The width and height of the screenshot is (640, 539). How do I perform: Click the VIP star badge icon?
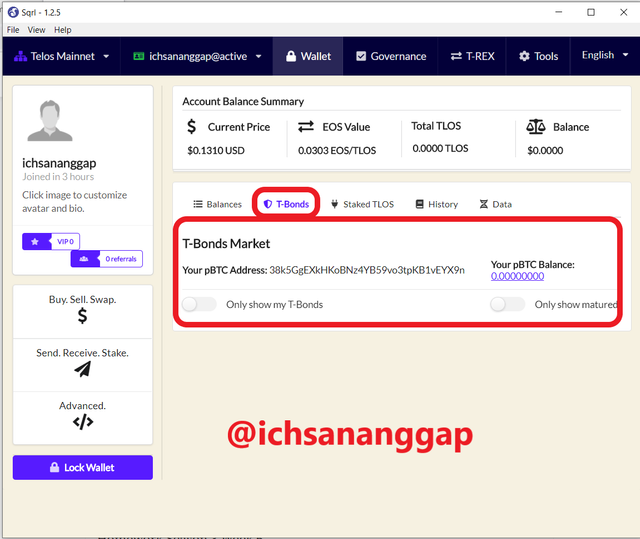click(35, 242)
